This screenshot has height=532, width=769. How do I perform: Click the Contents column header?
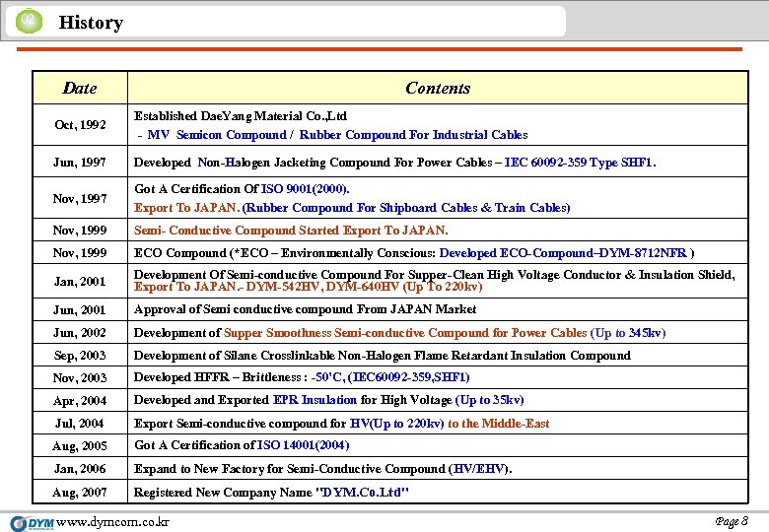(438, 88)
